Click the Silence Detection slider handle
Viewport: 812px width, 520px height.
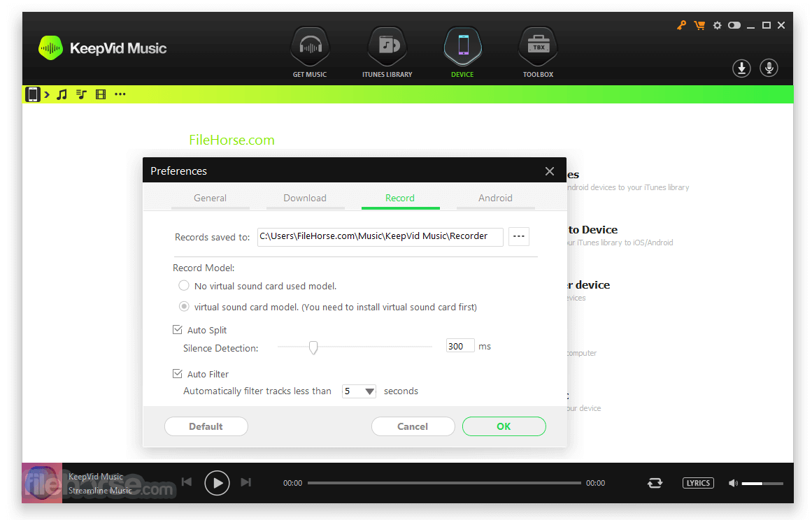[313, 347]
